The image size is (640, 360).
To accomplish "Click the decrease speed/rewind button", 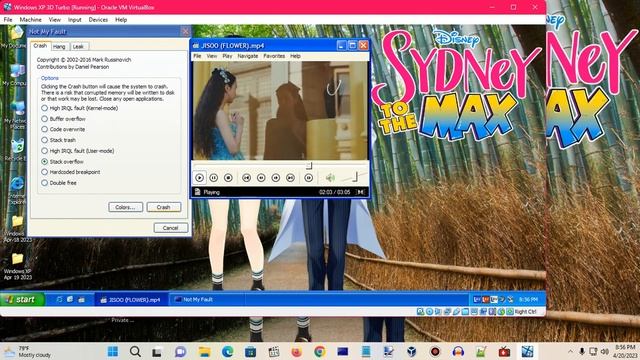I will 261,178.
